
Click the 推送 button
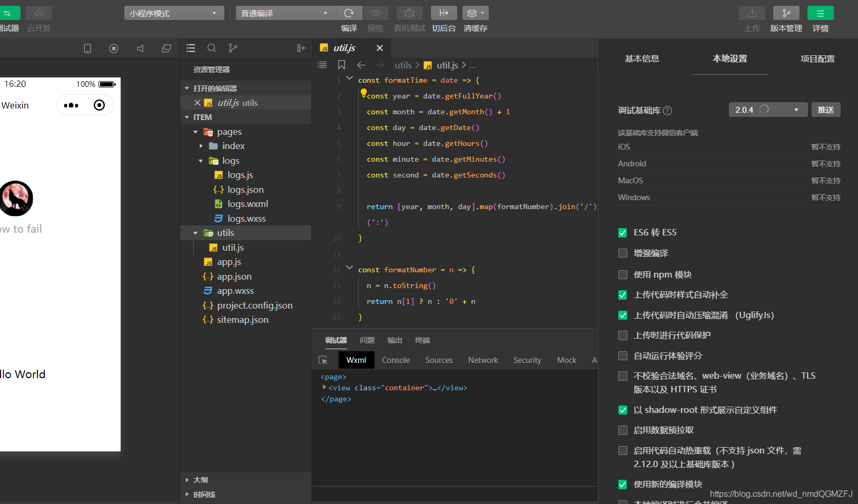click(x=826, y=110)
